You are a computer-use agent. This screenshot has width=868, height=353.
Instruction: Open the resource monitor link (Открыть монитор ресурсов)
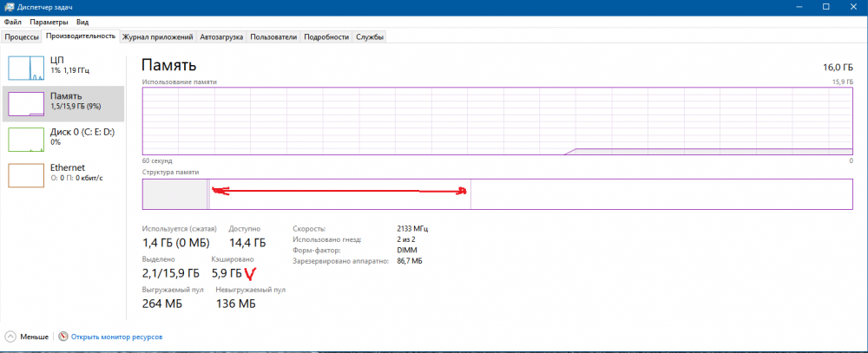116,337
